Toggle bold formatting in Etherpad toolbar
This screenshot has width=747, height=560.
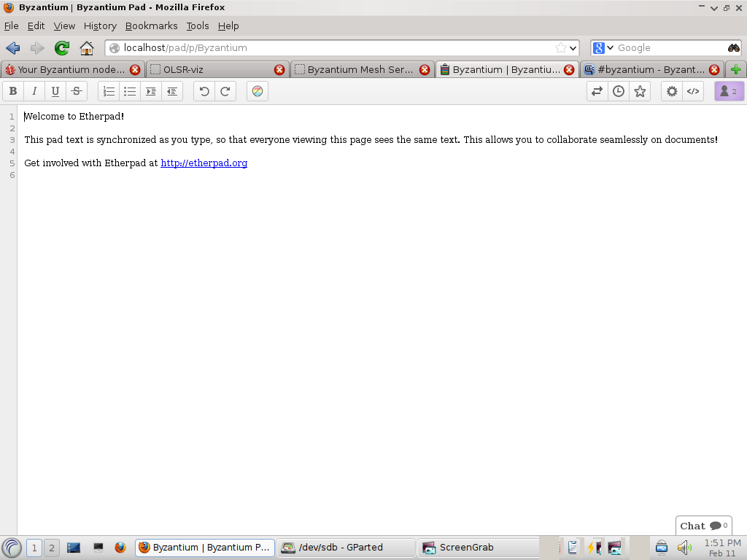tap(13, 91)
